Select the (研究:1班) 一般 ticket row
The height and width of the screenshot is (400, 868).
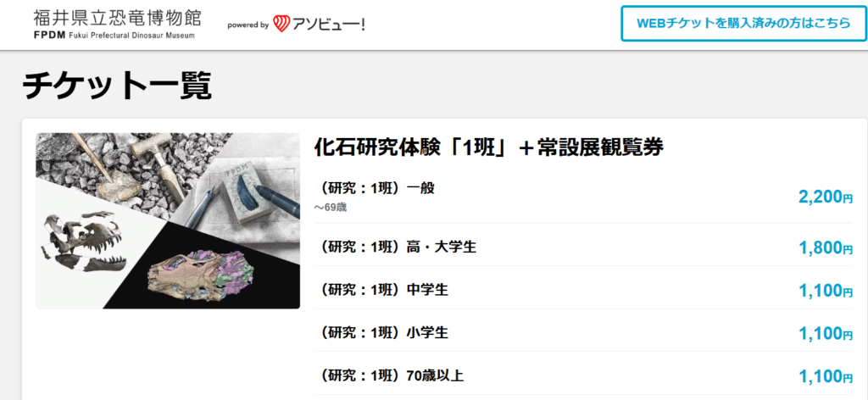point(584,197)
